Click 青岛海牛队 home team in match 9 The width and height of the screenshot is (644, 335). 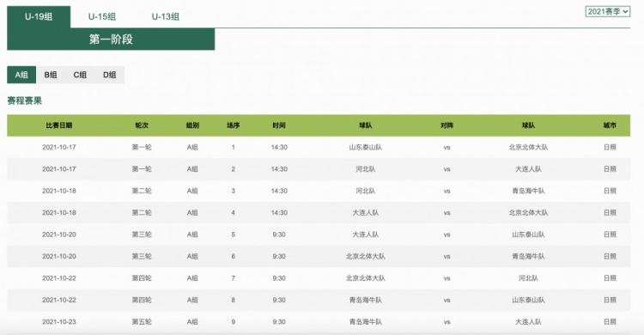[x=366, y=321]
